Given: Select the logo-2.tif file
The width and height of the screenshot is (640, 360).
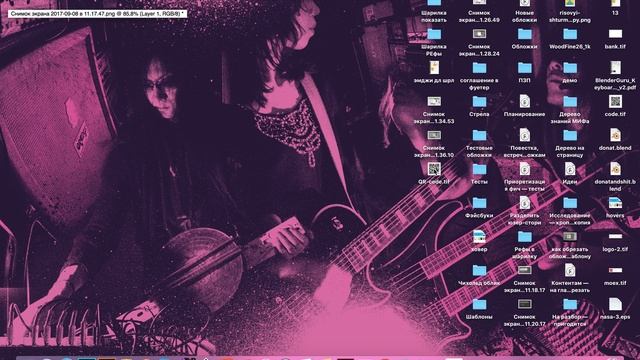Looking at the screenshot, I should pyautogui.click(x=615, y=236).
